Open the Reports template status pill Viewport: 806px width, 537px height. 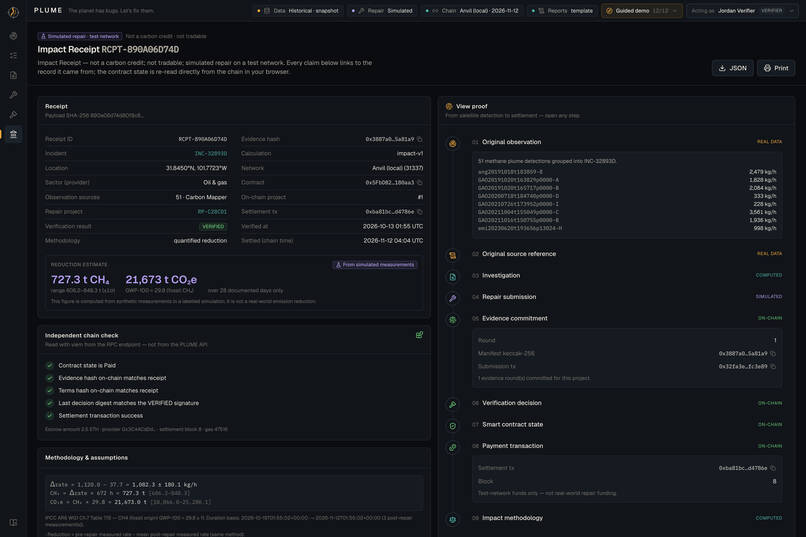(563, 11)
